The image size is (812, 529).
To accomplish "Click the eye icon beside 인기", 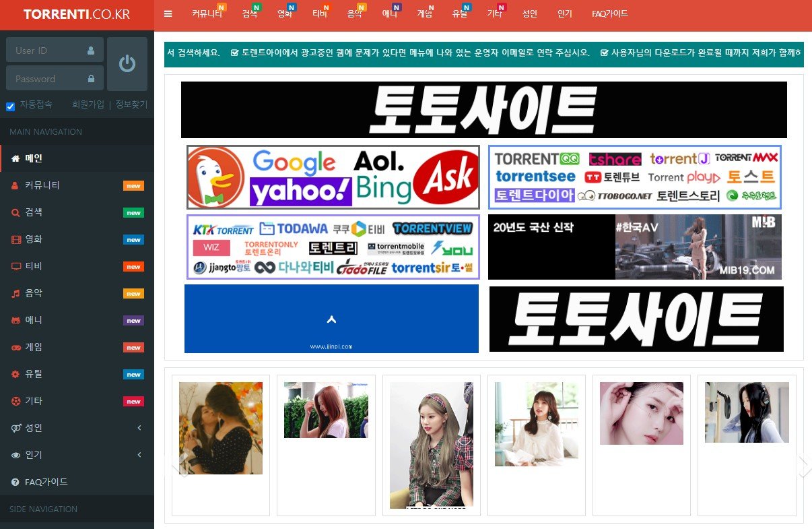I will click(15, 455).
